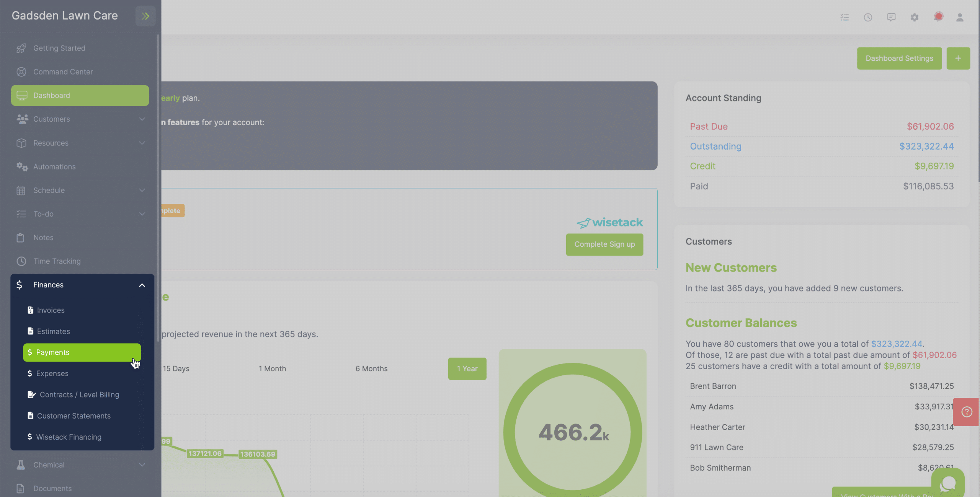Click the Automations gears icon
The height and width of the screenshot is (497, 980).
[22, 167]
